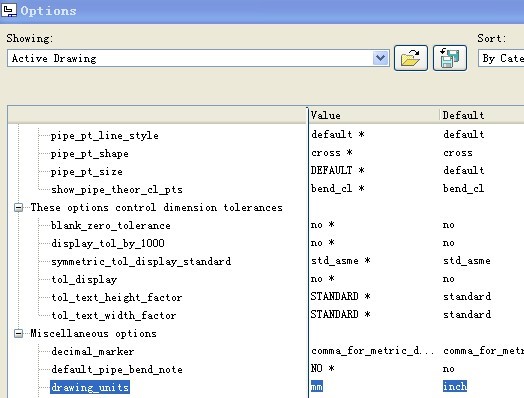Click 'STANDARD *' value of tol_text_width_factor

pyautogui.click(x=341, y=314)
